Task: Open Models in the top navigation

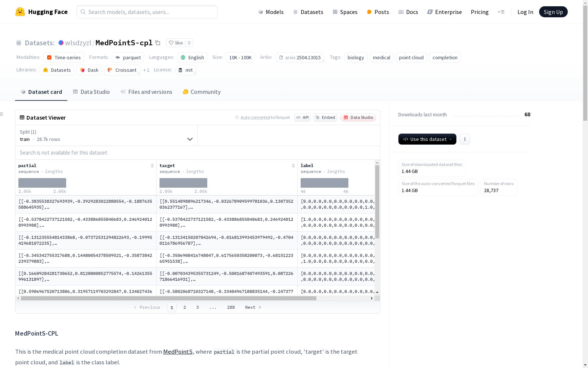Action: pyautogui.click(x=271, y=12)
